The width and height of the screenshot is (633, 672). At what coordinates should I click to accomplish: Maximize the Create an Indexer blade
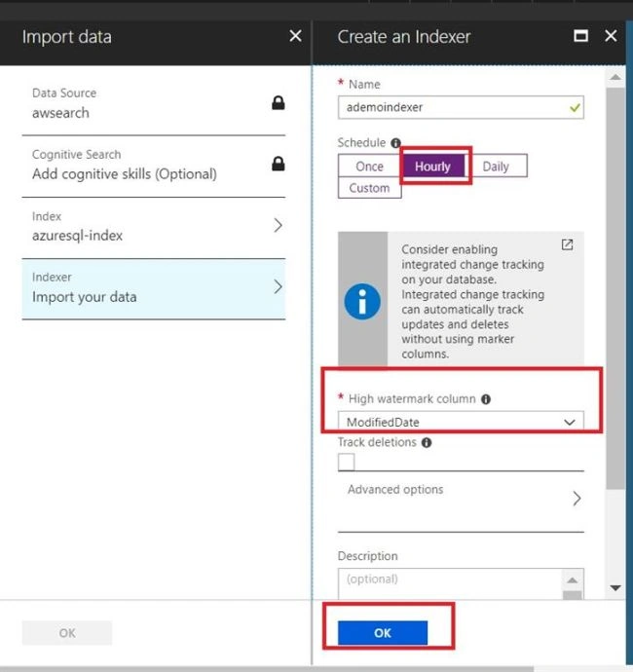(x=580, y=36)
